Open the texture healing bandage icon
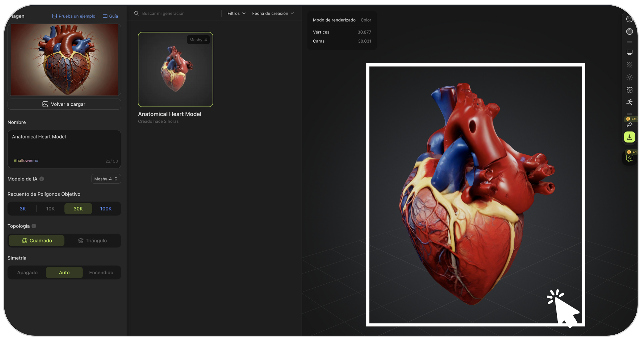Image resolution: width=644 pixels, height=340 pixels. [629, 90]
